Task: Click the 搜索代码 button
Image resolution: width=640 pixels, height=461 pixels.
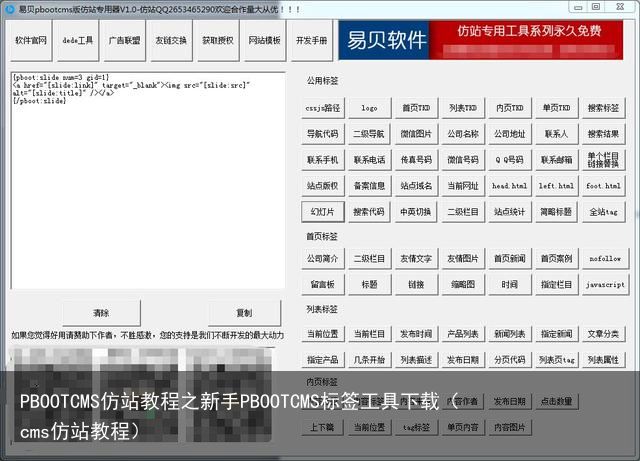Action: (x=369, y=212)
